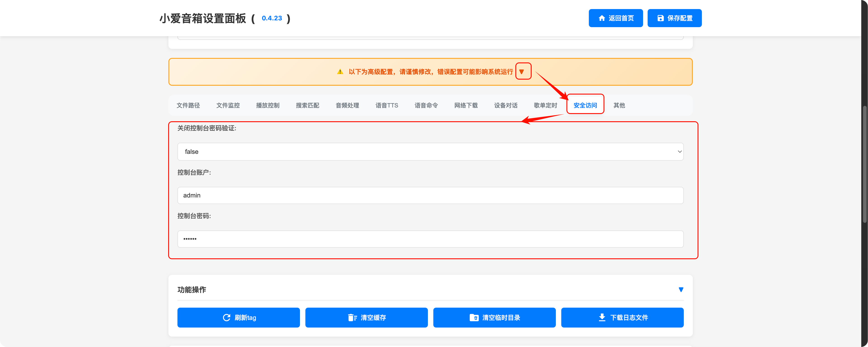Click the 0.4.23 version link

click(x=271, y=18)
